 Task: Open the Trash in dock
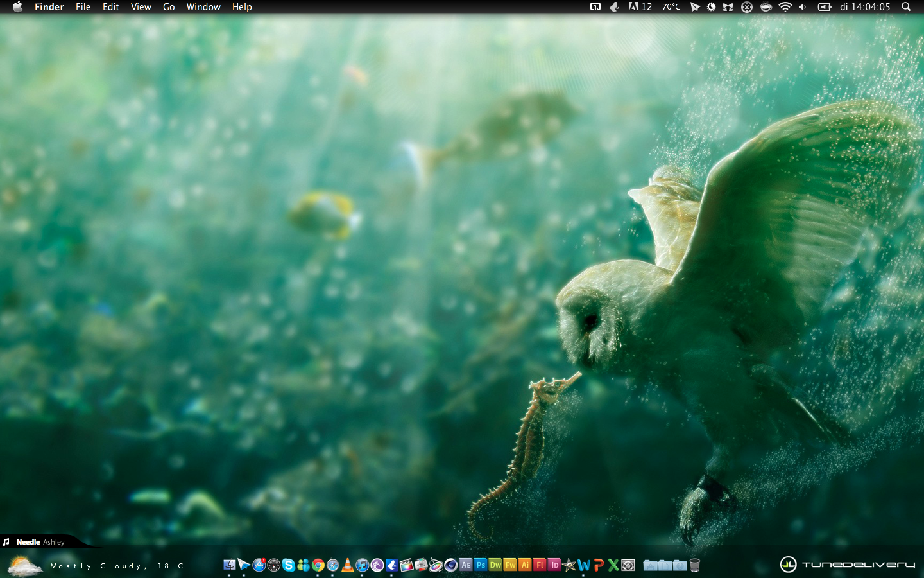(x=695, y=565)
